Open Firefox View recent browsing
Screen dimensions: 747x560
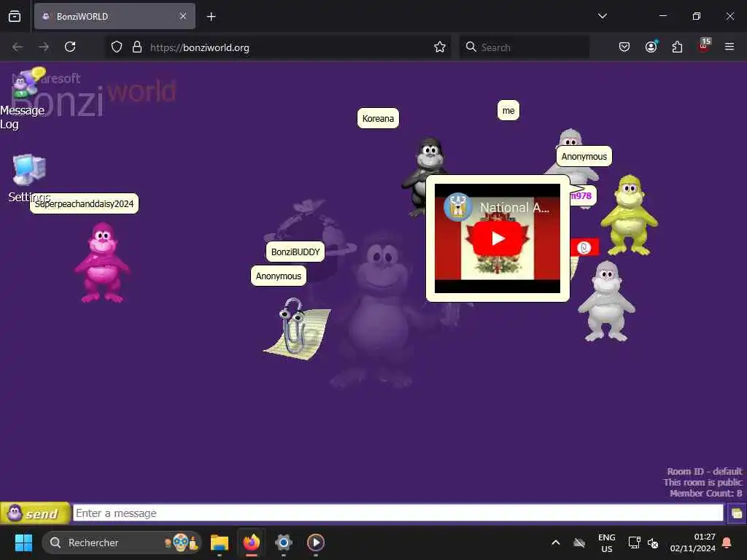click(15, 16)
